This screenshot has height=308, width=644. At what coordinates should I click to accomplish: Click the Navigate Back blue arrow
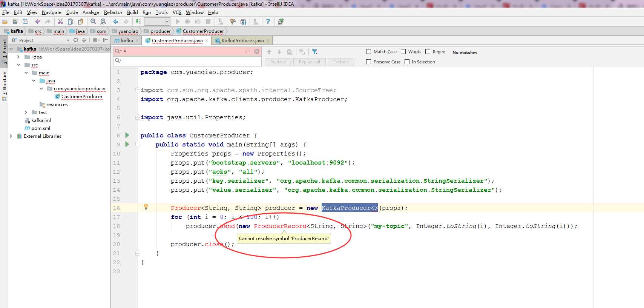coord(116,22)
